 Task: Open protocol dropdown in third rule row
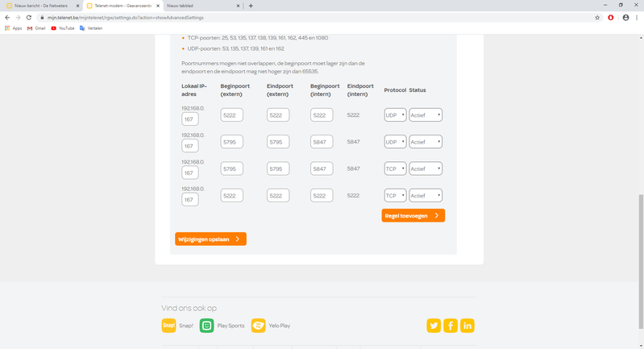point(395,168)
